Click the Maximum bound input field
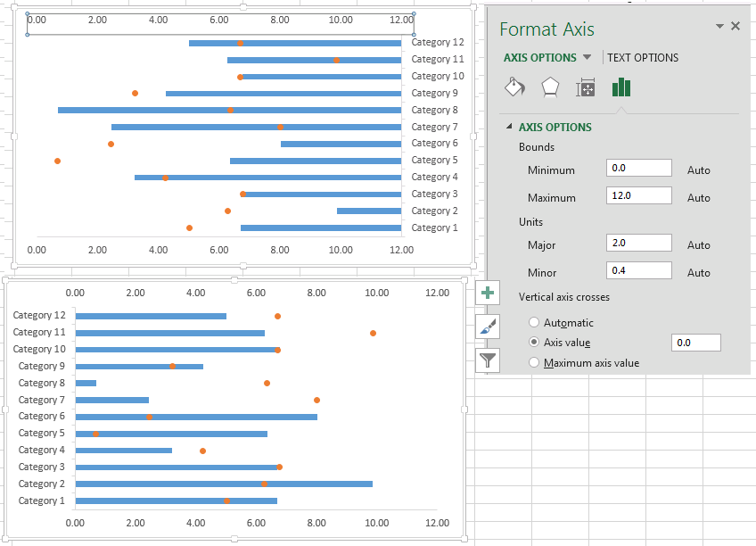Viewport: 756px width, 546px height. coord(639,195)
